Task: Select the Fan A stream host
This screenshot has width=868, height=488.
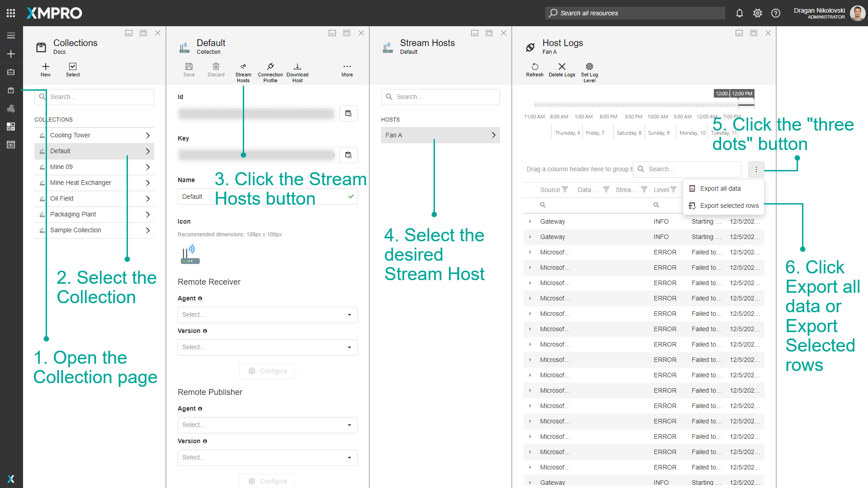Action: [440, 135]
